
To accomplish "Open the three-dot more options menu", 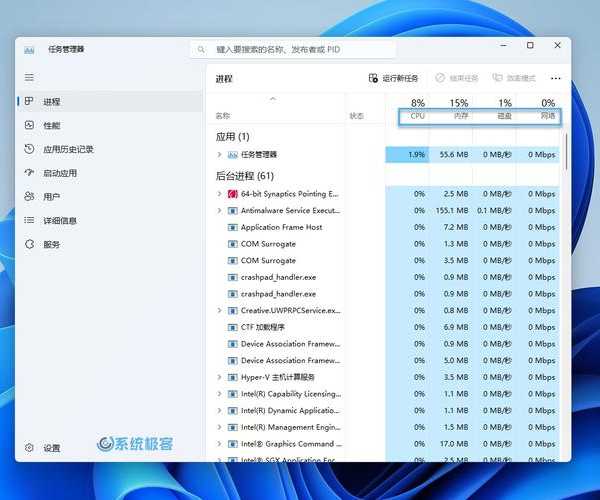I will [556, 78].
